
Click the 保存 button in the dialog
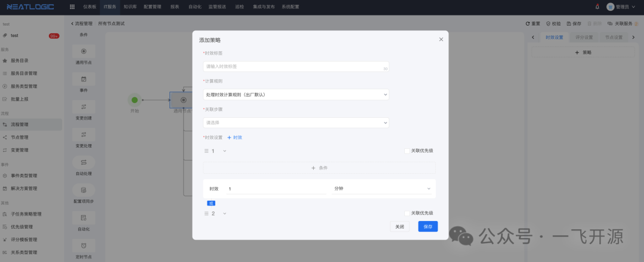(x=428, y=226)
